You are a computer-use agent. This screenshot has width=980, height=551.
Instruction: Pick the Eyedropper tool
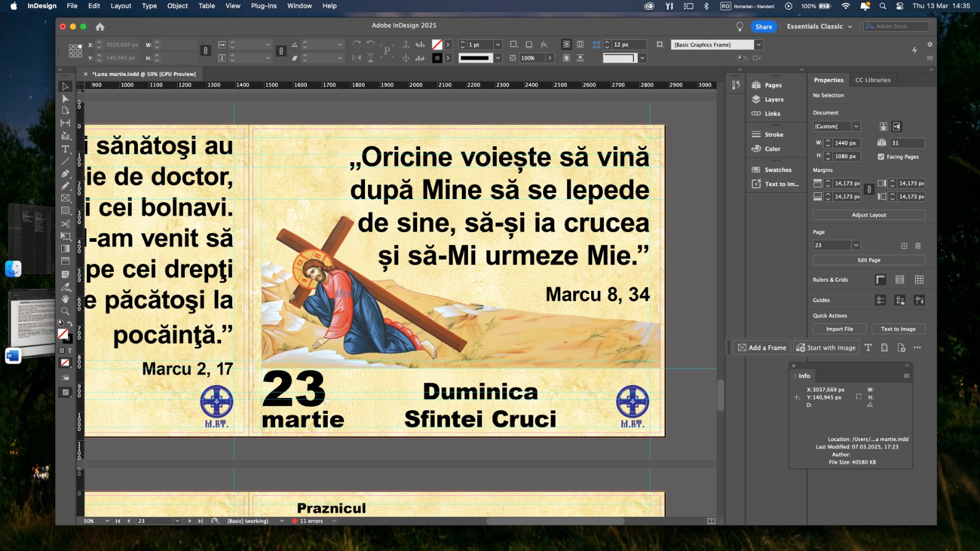click(x=66, y=287)
